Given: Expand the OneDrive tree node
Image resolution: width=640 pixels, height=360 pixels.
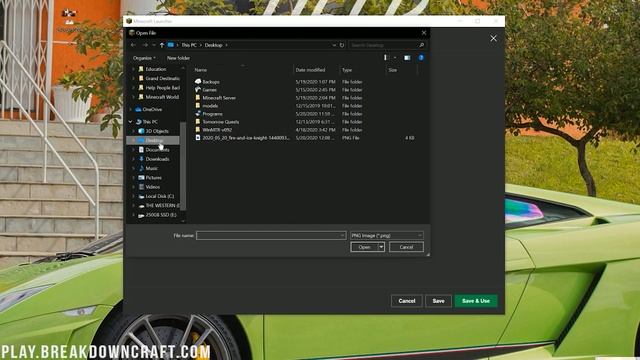Looking at the screenshot, I should (x=131, y=109).
